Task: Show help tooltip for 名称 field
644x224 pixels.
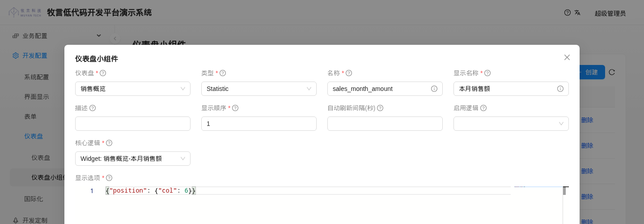Action: tap(349, 73)
